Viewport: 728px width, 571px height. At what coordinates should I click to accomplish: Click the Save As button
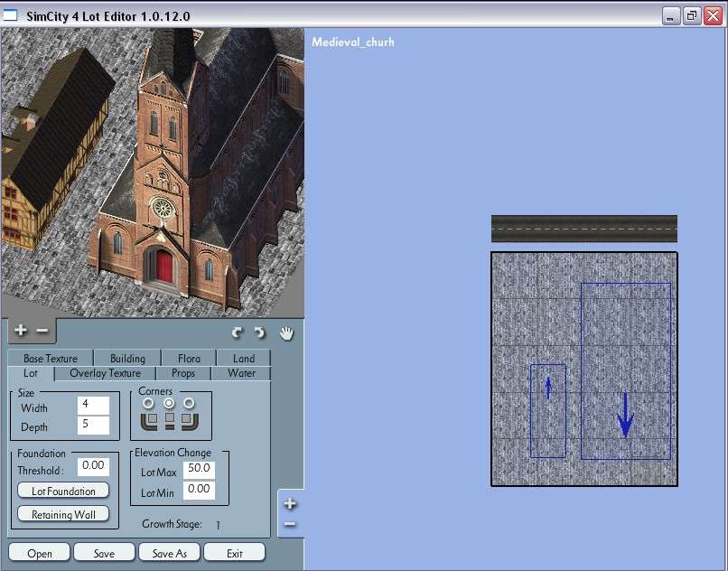pyautogui.click(x=170, y=553)
